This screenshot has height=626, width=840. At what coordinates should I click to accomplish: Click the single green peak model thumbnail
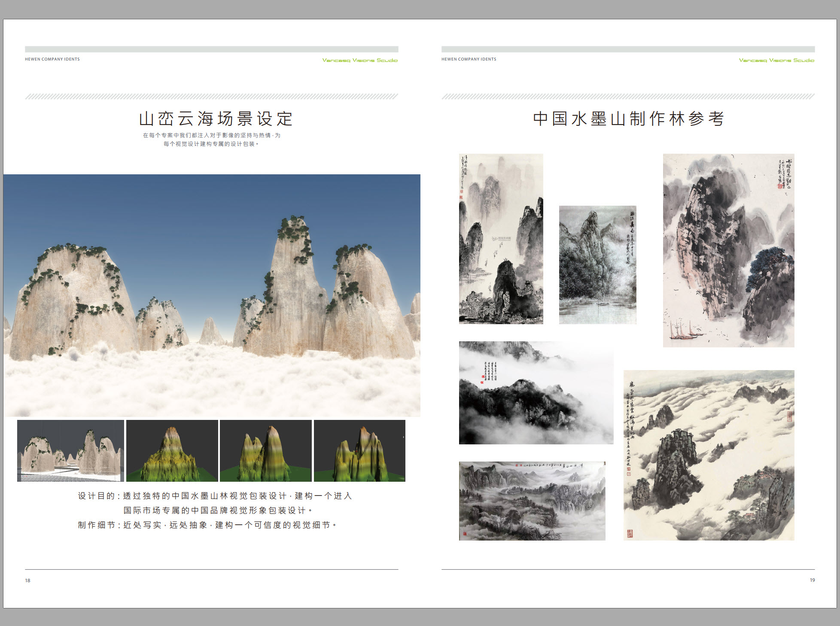coord(172,450)
